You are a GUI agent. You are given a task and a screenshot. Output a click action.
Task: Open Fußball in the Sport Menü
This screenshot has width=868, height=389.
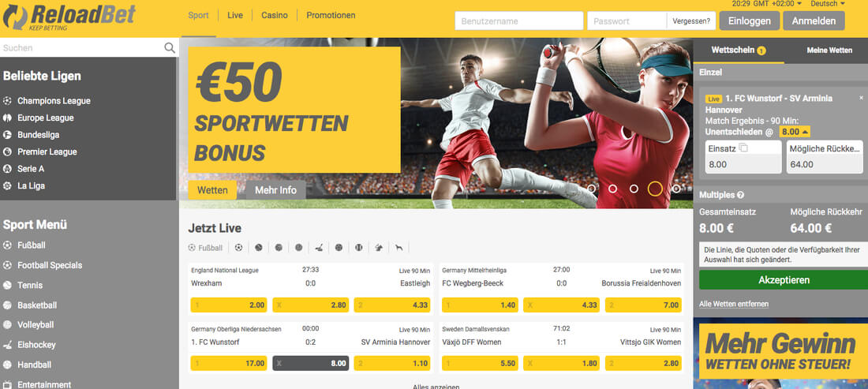[x=32, y=245]
